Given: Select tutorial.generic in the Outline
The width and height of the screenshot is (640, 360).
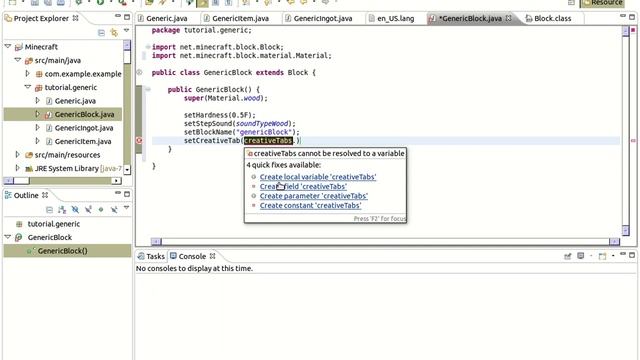Looking at the screenshot, I should pyautogui.click(x=53, y=224).
